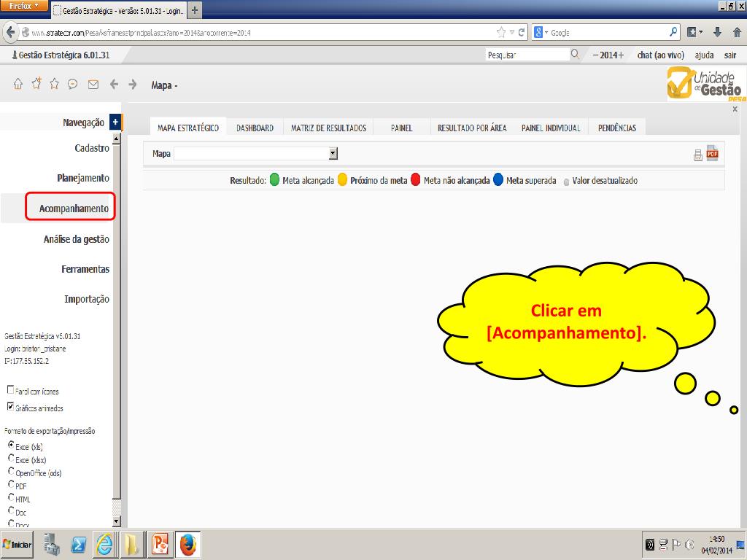
Task: Click the Firefox home icon
Action: tap(737, 32)
